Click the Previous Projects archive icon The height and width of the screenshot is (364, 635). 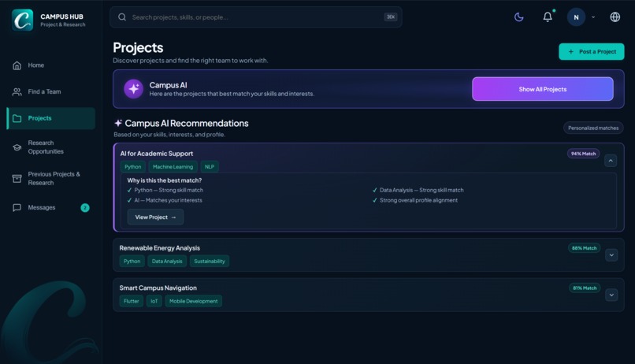17,179
